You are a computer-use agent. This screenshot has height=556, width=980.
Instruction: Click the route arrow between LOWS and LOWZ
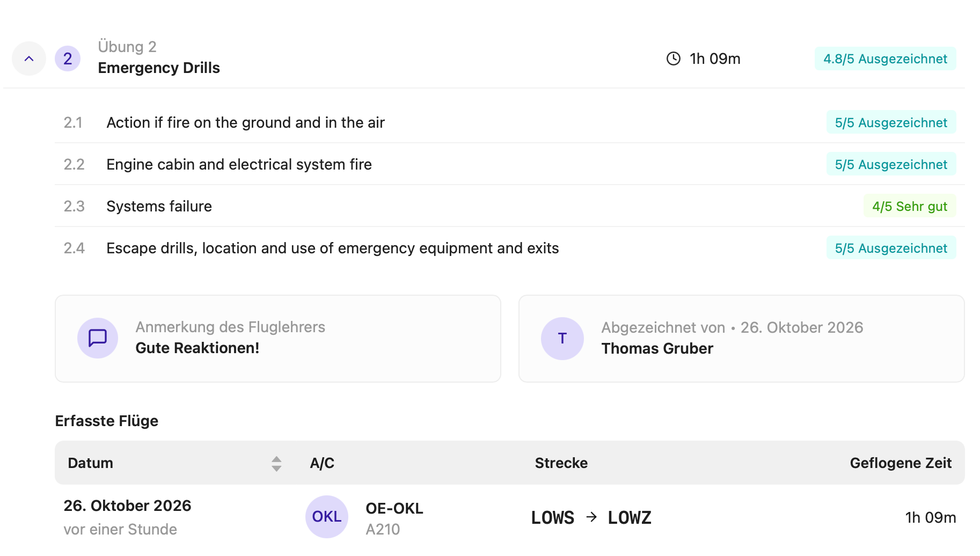pos(591,517)
